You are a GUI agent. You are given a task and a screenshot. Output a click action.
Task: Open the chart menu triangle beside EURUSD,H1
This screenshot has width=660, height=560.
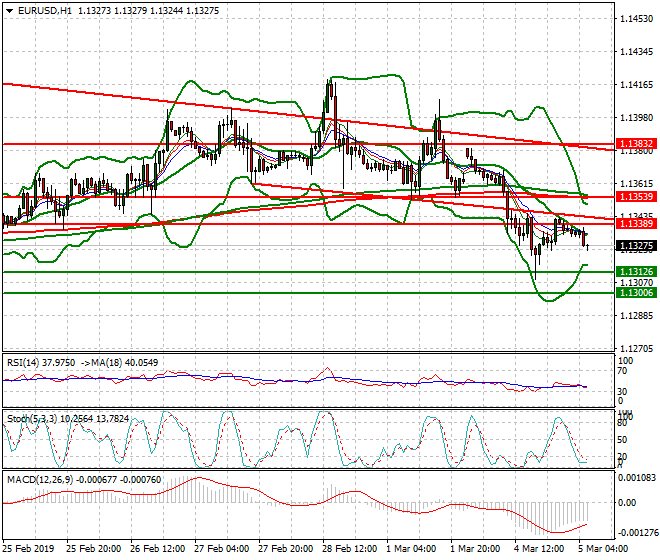[10, 11]
